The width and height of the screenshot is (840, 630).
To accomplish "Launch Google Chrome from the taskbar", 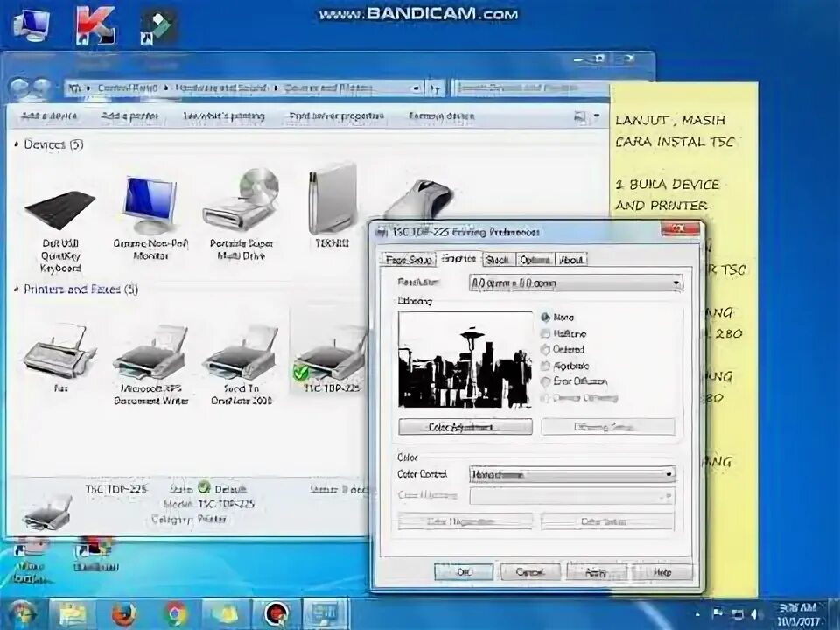I will pos(175,614).
